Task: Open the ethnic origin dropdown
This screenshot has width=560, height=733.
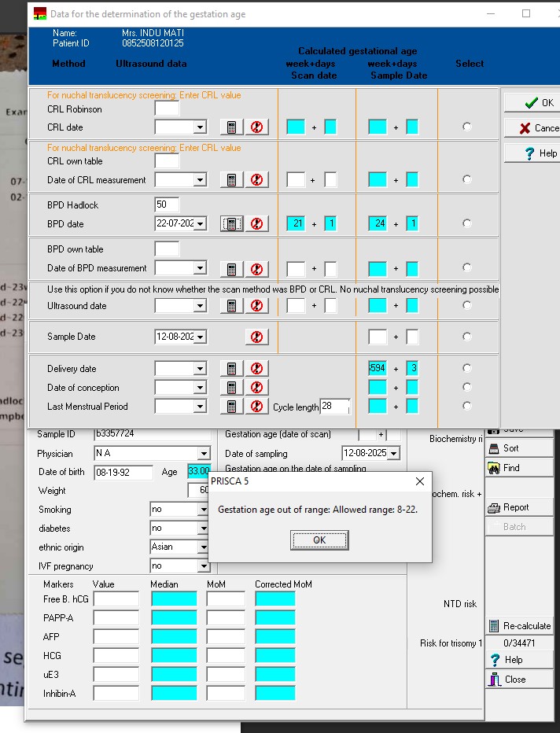Action: point(204,547)
